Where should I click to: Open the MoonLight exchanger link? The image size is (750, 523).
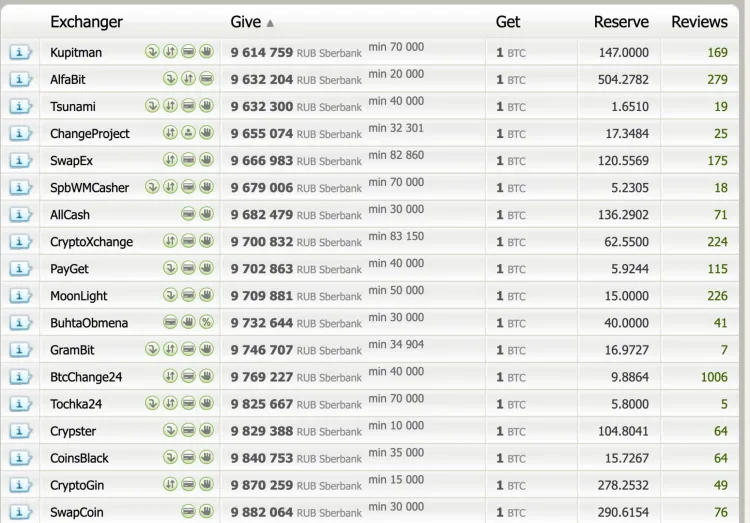(78, 296)
